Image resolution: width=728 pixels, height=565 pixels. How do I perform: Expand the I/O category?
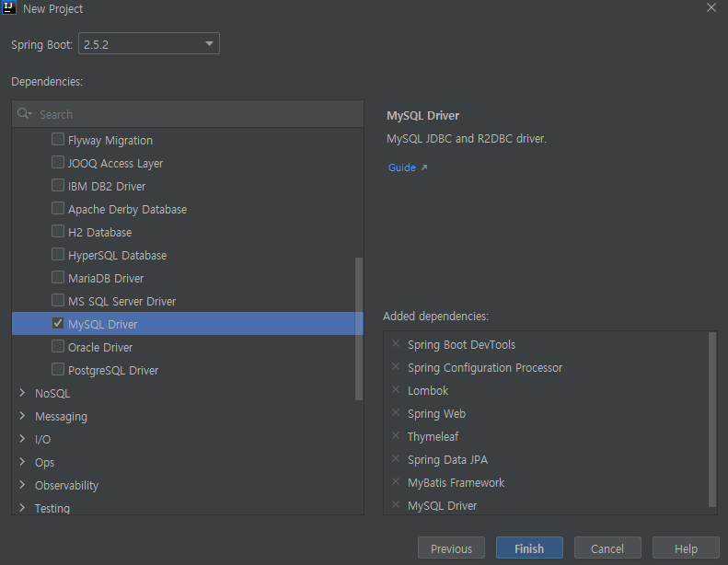[22, 439]
